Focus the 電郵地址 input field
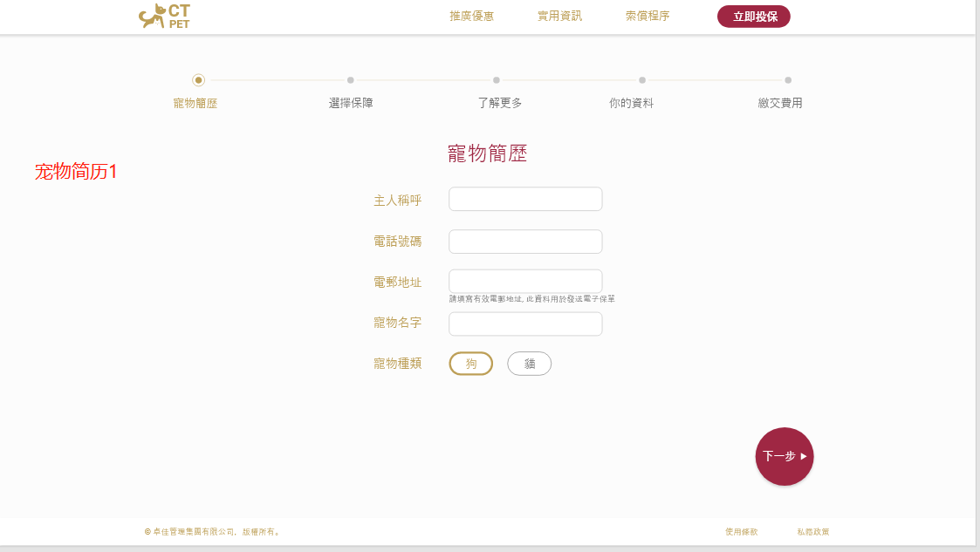 (525, 281)
